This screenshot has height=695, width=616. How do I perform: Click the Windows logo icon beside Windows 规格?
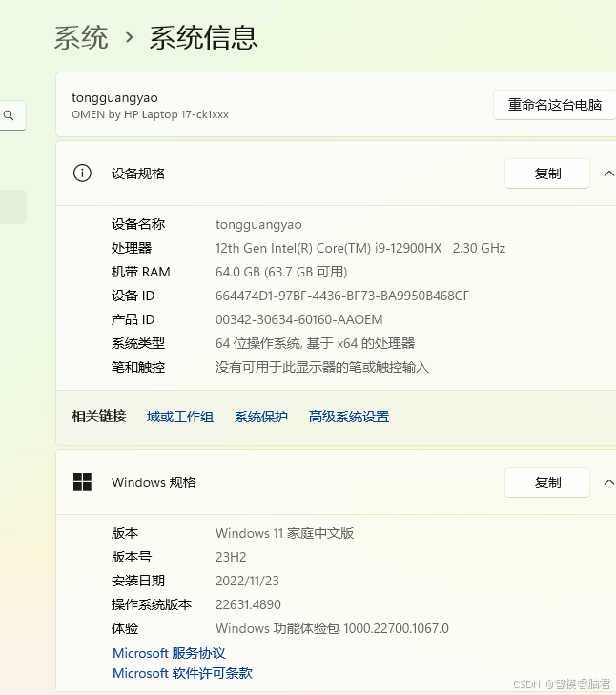82,481
